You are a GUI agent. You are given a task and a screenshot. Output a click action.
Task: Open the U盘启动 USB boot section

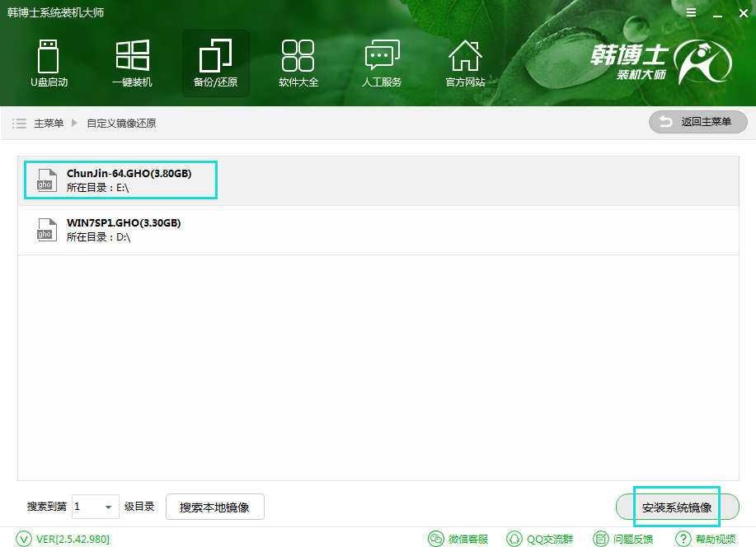tap(49, 63)
